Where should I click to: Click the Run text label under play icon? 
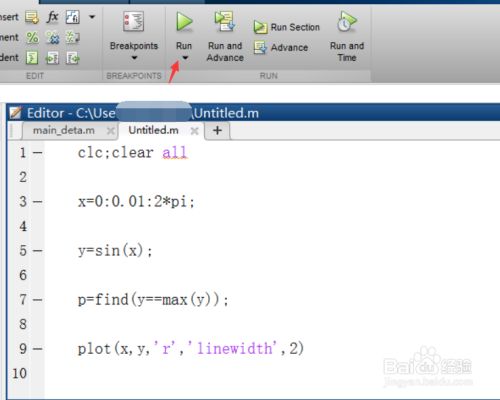click(184, 46)
